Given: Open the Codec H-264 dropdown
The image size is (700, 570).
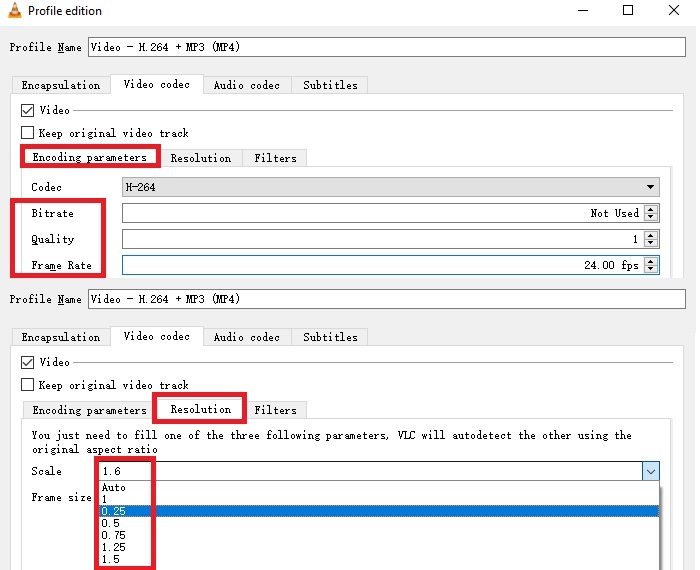Looking at the screenshot, I should 391,187.
